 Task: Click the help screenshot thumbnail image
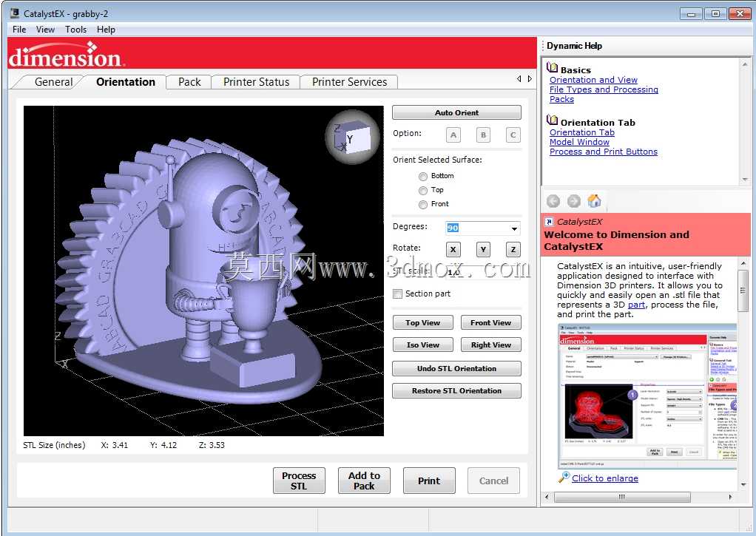click(647, 396)
